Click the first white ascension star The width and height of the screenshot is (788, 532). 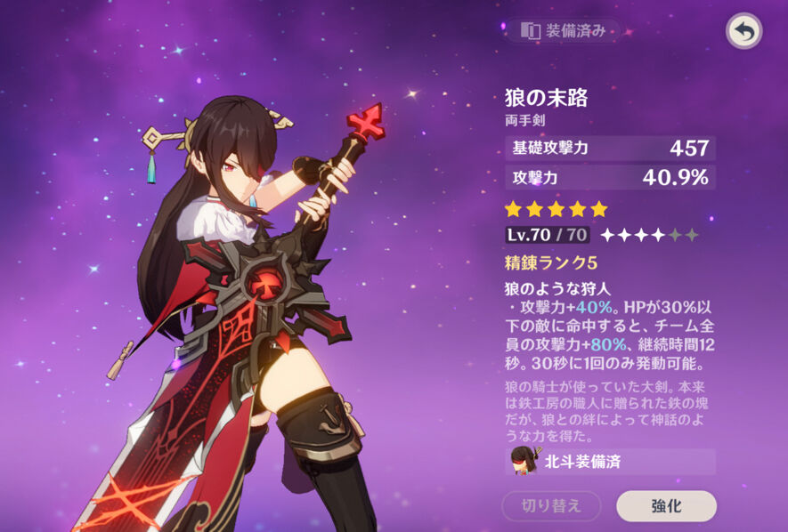click(x=607, y=235)
